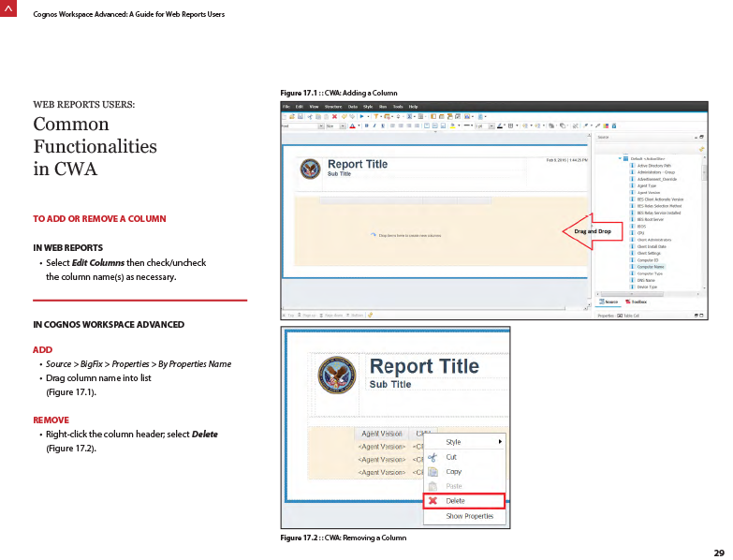Click the Open report folder icon
Screen dimensions: 733x560
[x=292, y=116]
